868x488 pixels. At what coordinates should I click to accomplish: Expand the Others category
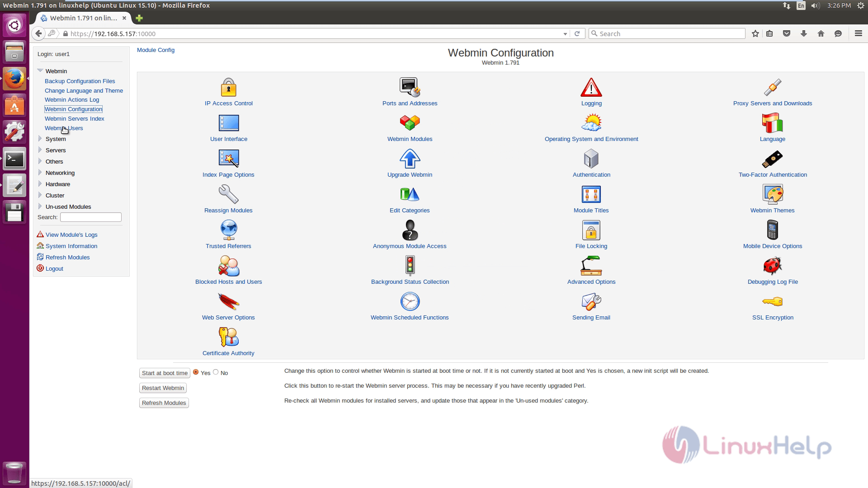(40, 161)
